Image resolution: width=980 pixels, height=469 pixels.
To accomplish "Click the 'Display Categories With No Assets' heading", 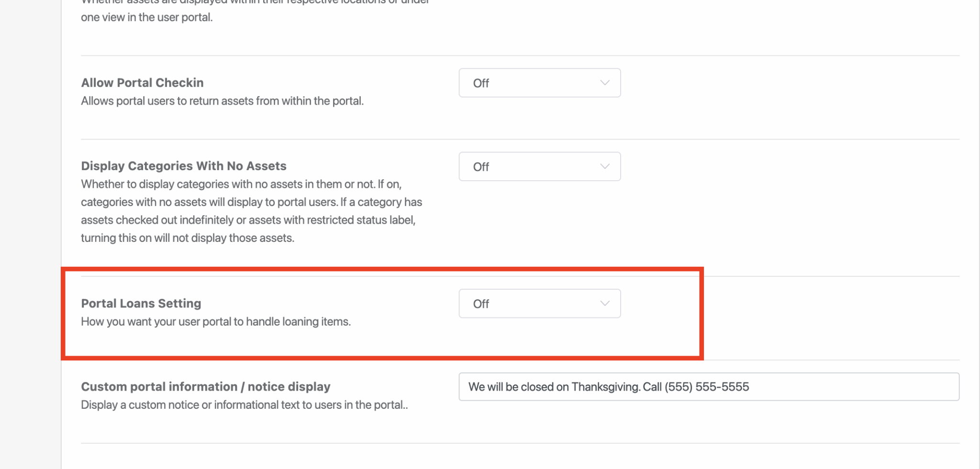I will pos(183,166).
